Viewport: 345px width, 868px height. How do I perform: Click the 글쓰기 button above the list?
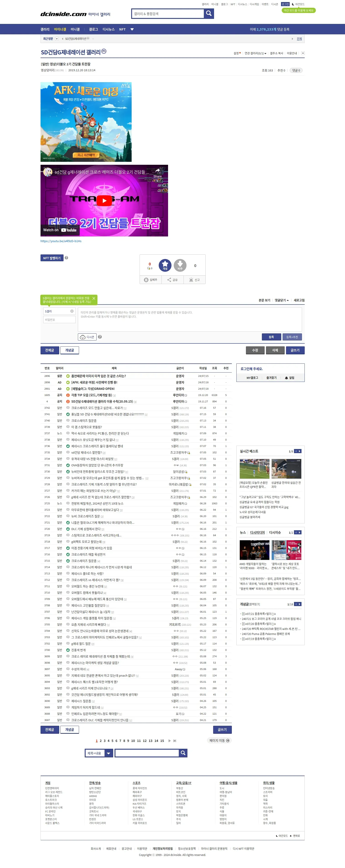295,350
